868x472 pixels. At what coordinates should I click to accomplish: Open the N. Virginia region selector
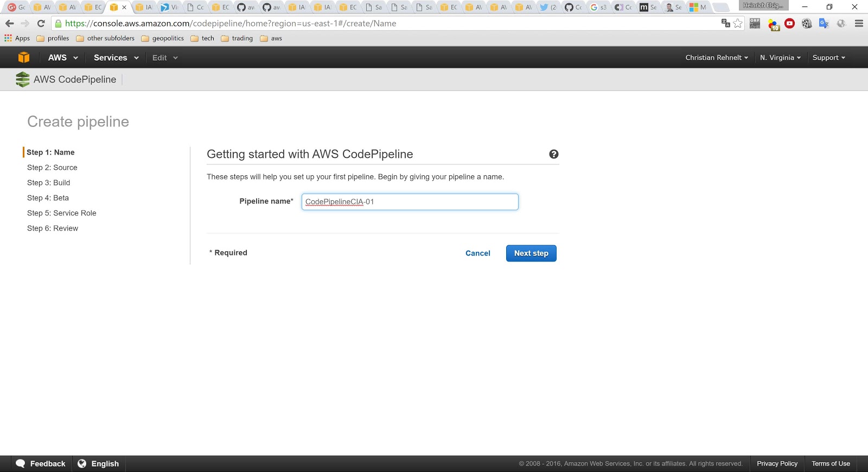tap(780, 58)
